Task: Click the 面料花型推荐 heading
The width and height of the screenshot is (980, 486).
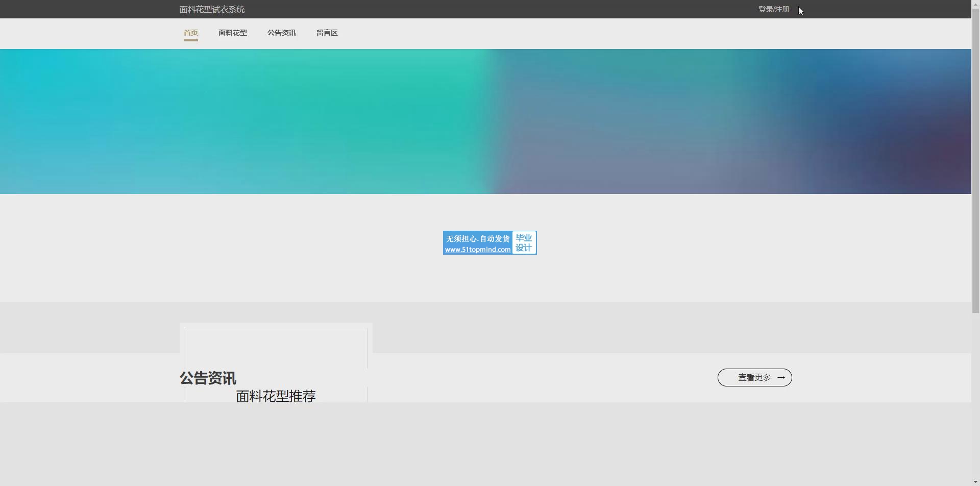Action: click(276, 396)
